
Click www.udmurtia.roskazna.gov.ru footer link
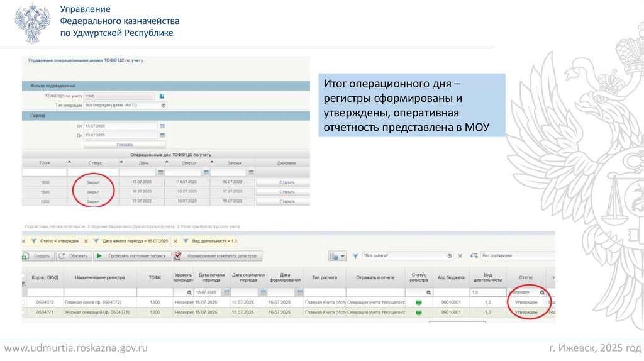tap(75, 348)
